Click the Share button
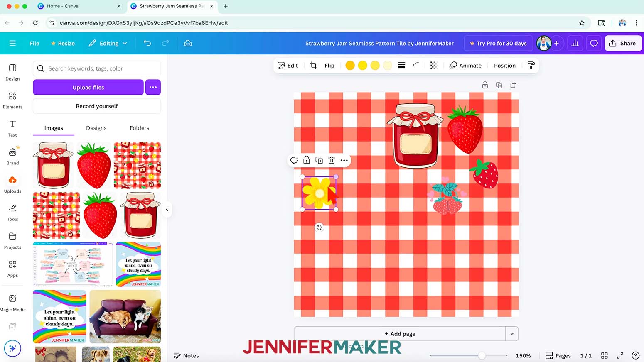The image size is (644, 362). [623, 43]
